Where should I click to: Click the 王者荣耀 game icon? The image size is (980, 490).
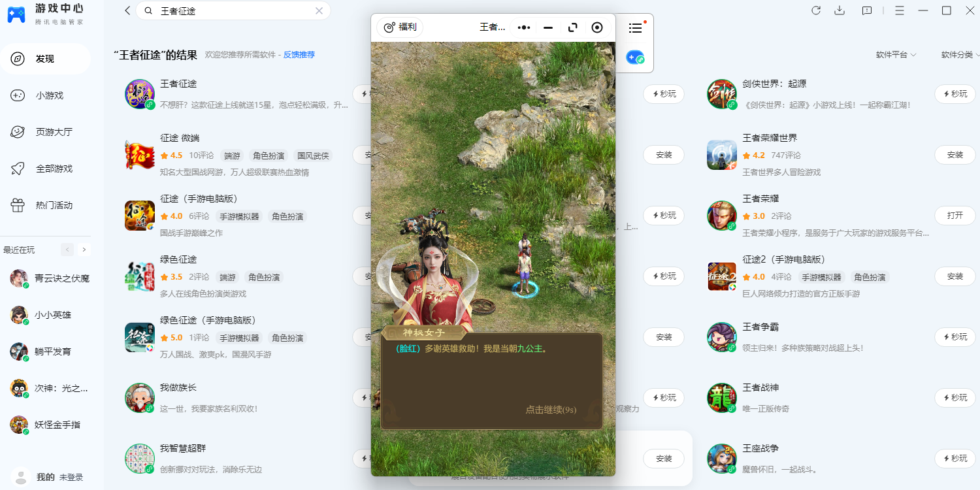(722, 216)
